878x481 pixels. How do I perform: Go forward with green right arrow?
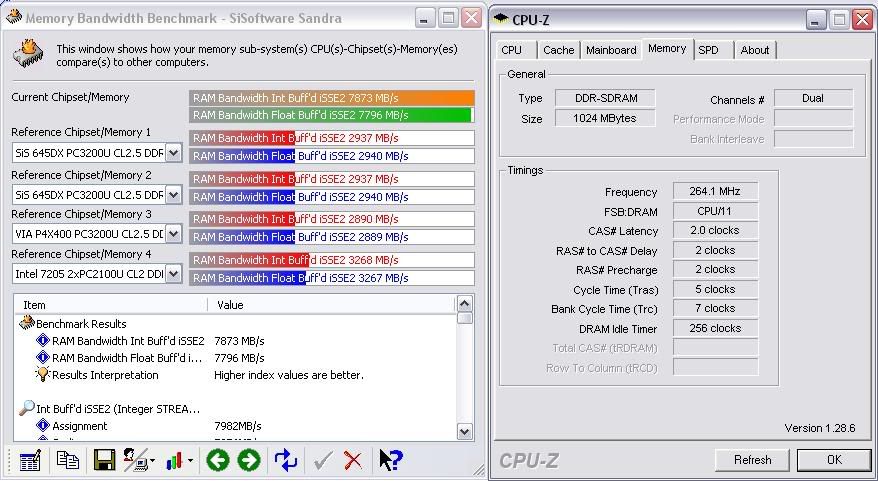(249, 460)
